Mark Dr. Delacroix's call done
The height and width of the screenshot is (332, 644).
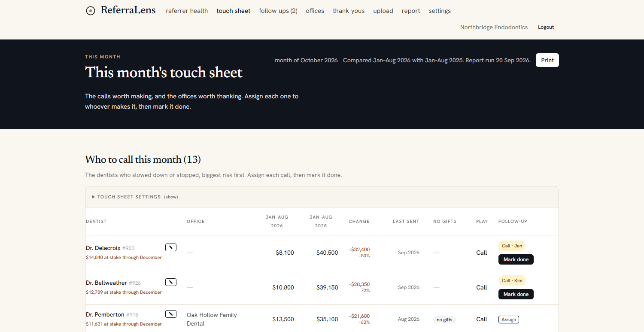(x=516, y=259)
